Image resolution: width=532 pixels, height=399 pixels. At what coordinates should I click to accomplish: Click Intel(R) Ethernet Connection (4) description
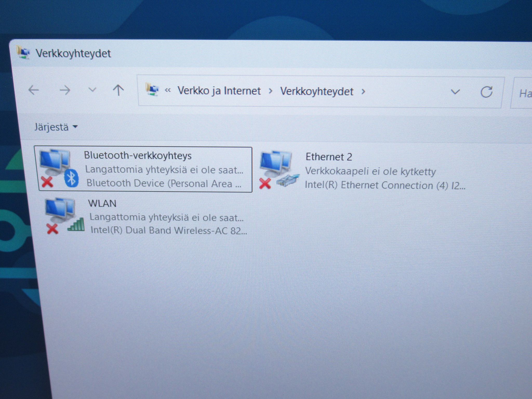pos(385,185)
